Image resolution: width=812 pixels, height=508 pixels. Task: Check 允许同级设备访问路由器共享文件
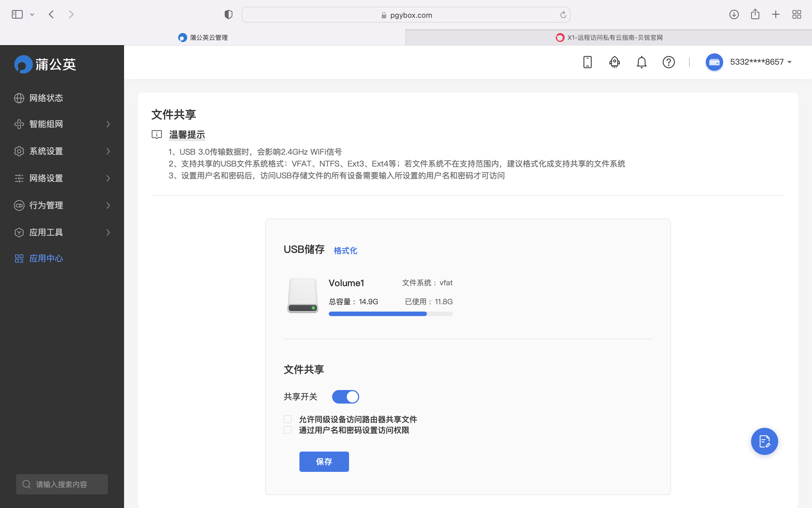coord(288,419)
